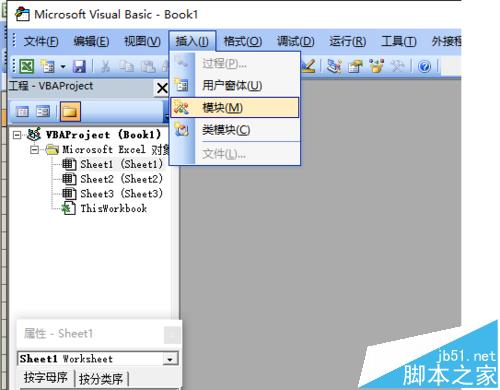Select Sheet1 (Sheet1) in project tree
The width and height of the screenshot is (500, 390).
[121, 164]
